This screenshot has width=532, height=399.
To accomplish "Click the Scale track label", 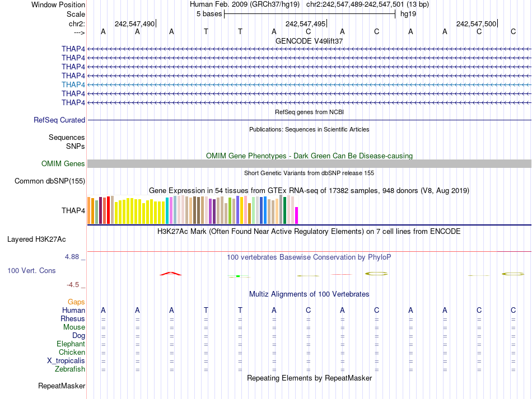I will 76,14.
